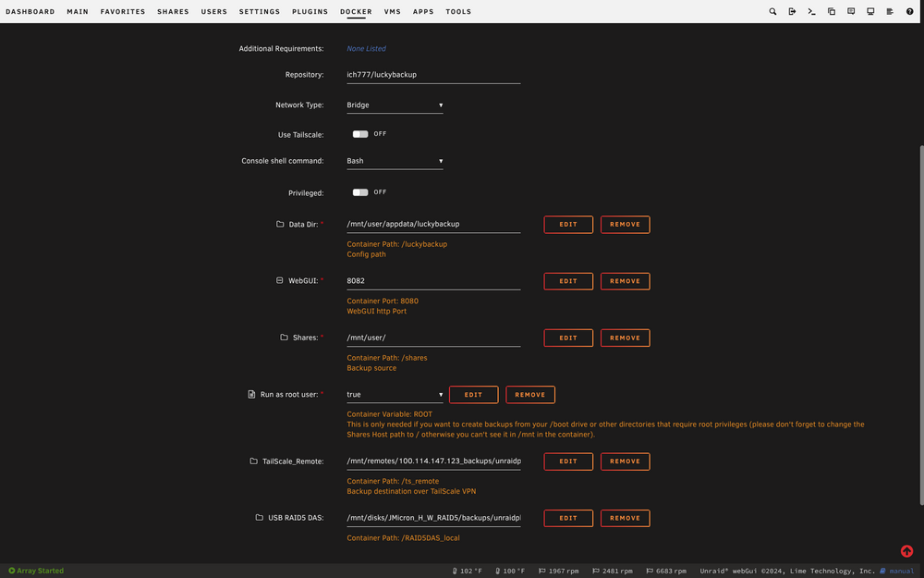The image size is (924, 578).
Task: Open the file manager icon
Action: click(x=832, y=11)
